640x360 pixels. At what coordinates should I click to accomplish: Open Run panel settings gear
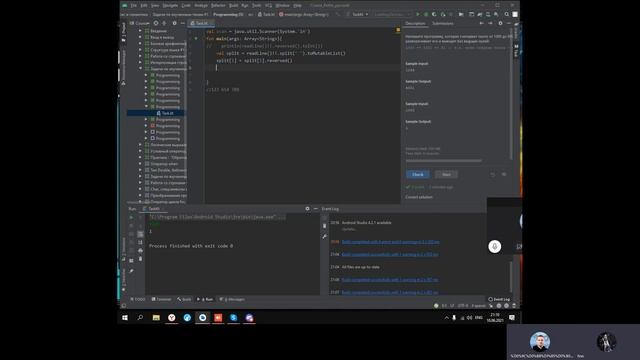(x=307, y=209)
